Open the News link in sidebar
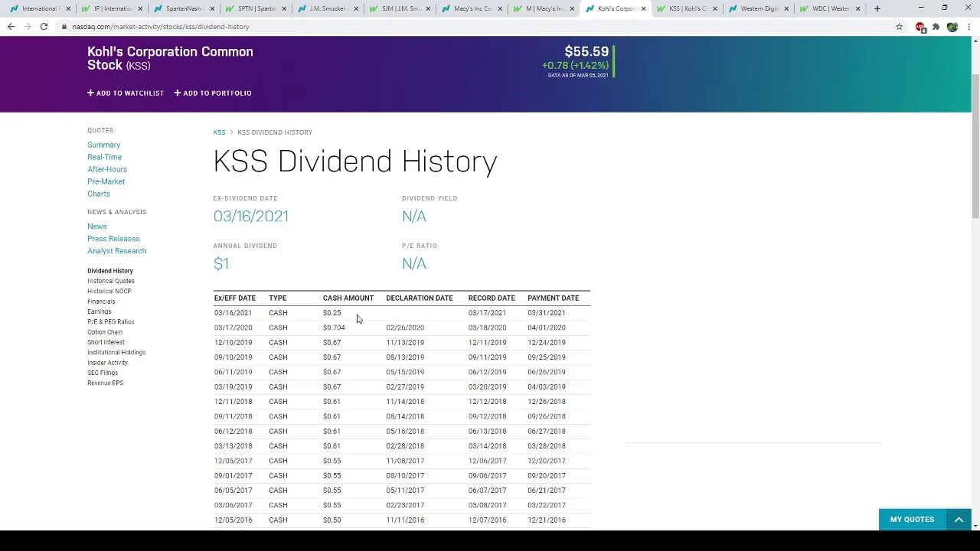 click(96, 227)
